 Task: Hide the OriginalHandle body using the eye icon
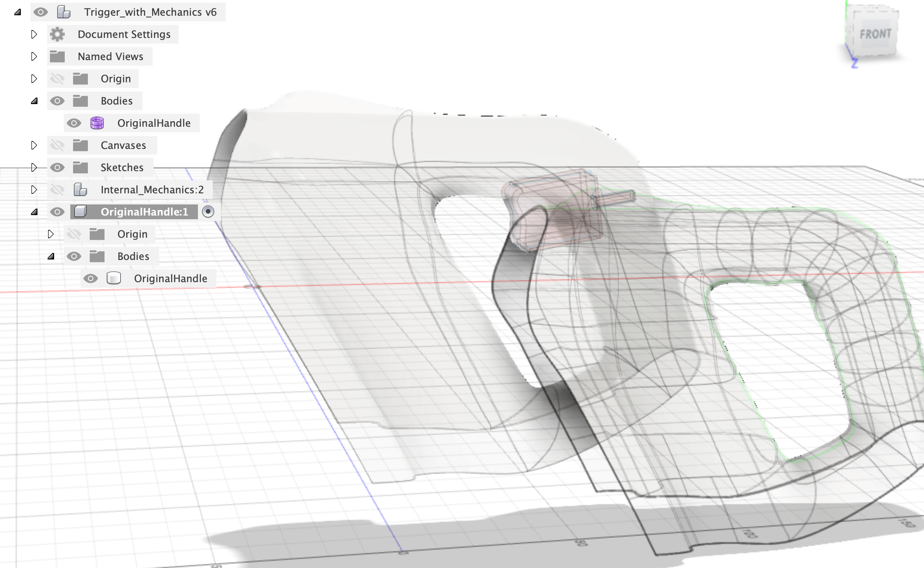pos(74,123)
